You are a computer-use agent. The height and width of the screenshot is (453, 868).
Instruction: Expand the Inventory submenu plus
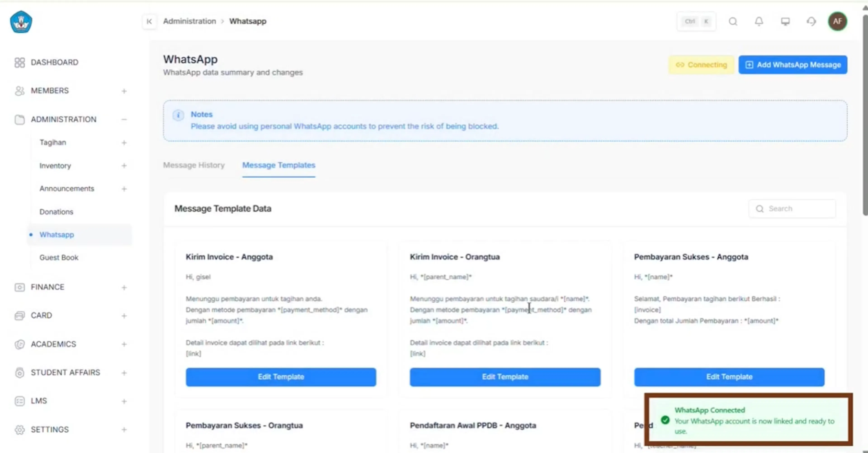(x=124, y=166)
